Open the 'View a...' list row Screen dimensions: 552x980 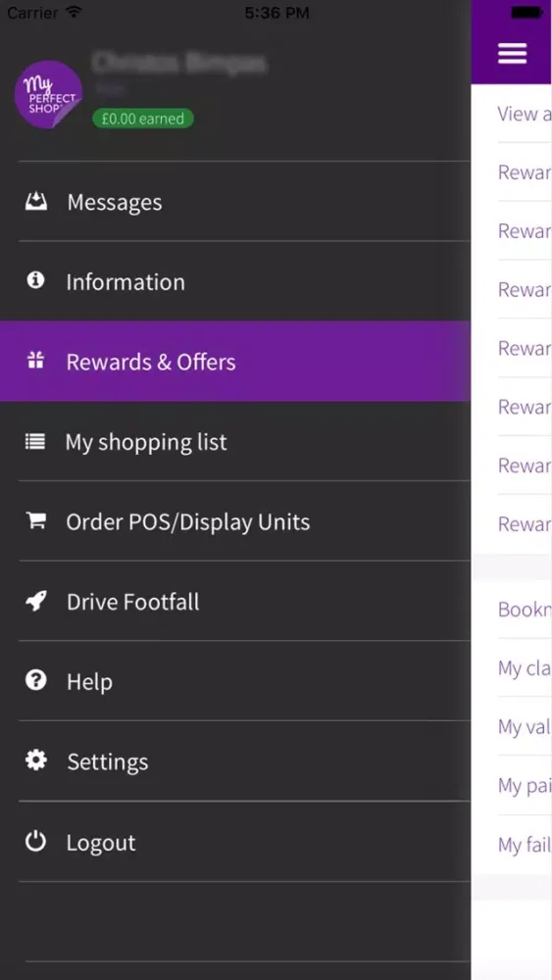[x=512, y=114]
